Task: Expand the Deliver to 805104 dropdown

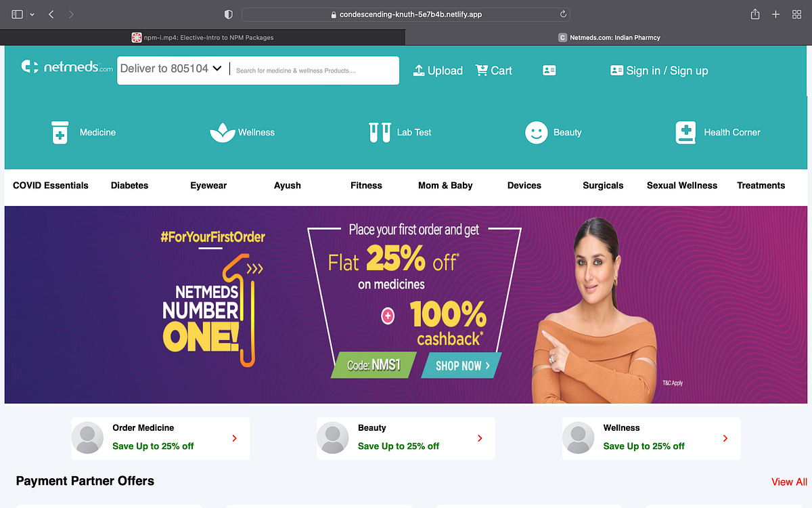Action: [171, 68]
